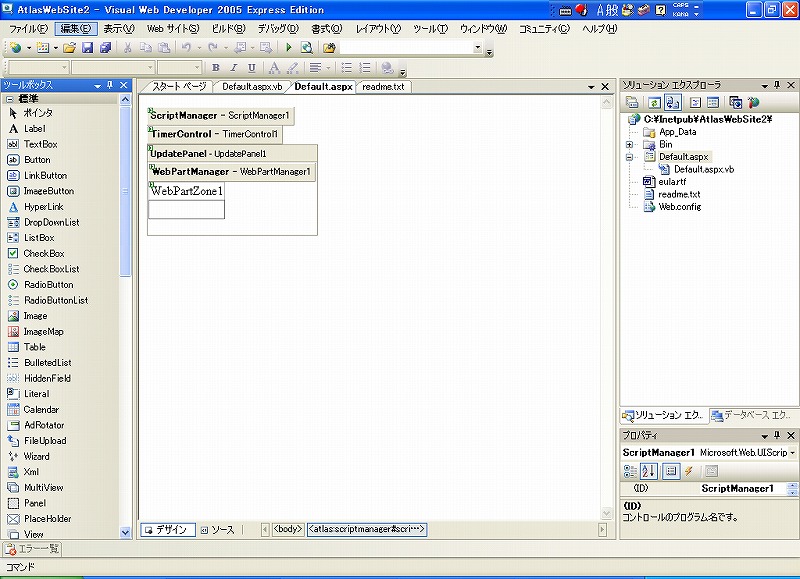Toggle auto-hide pin on the toolbox panel
The width and height of the screenshot is (800, 579).
click(x=110, y=85)
